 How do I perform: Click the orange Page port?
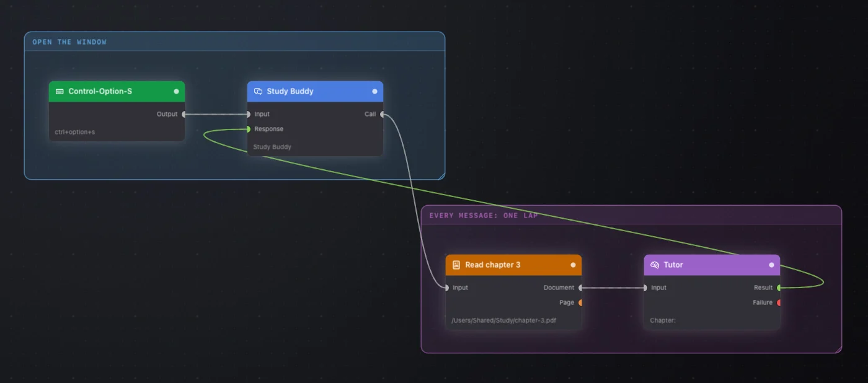tap(581, 302)
